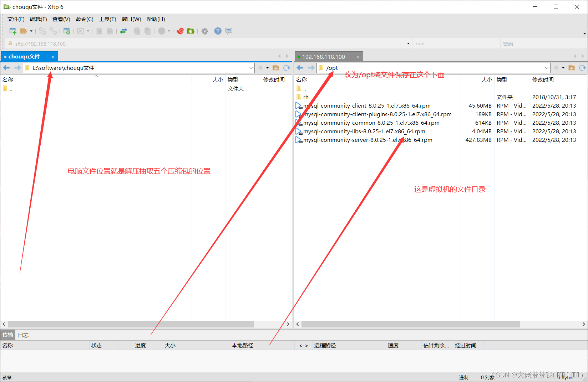Click the Open Session folder icon
Screen dimensions: 588x382
tap(24, 31)
